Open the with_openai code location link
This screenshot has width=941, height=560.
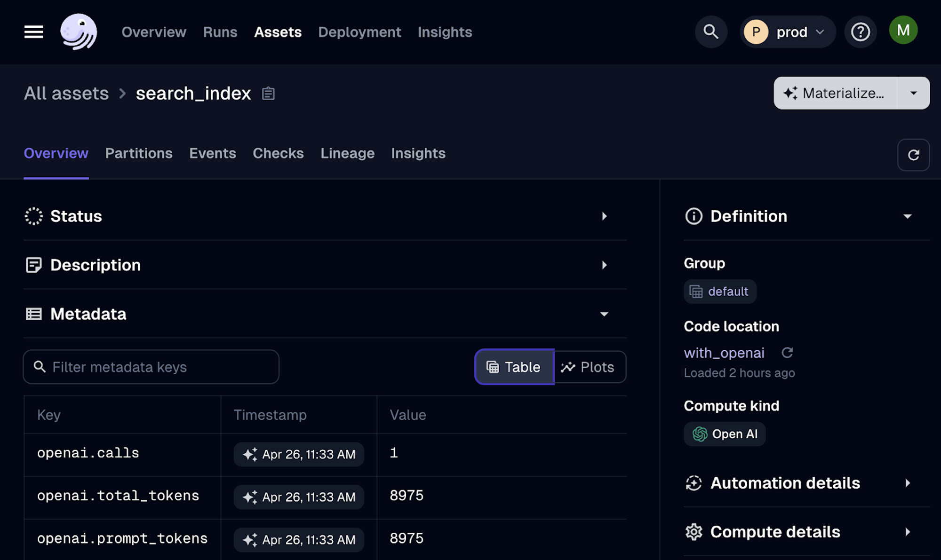(724, 353)
